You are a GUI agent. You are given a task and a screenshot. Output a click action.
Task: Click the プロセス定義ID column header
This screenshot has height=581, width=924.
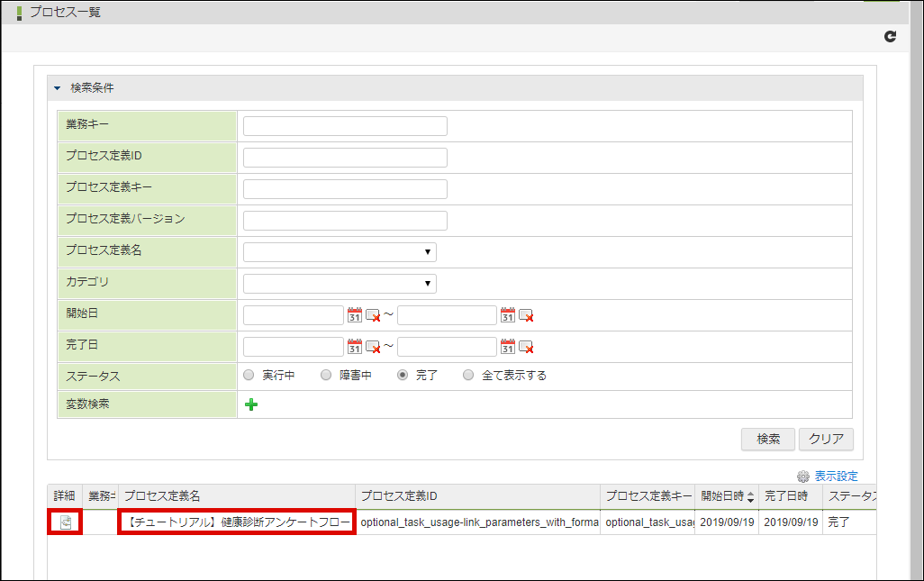coord(478,496)
